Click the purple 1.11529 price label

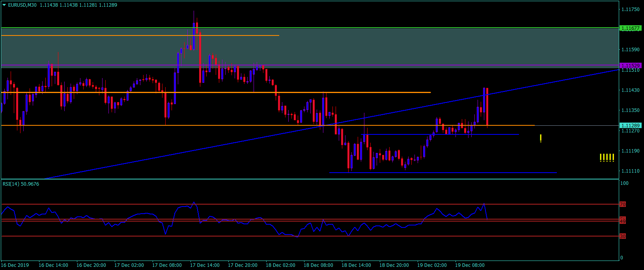pos(631,65)
